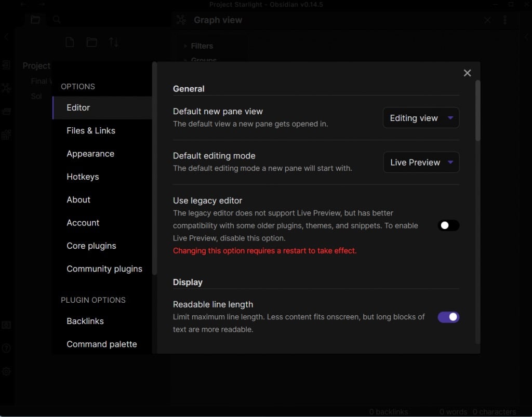Select Community plugins in the settings sidebar
Viewport: 532px width, 417px height.
click(x=104, y=268)
